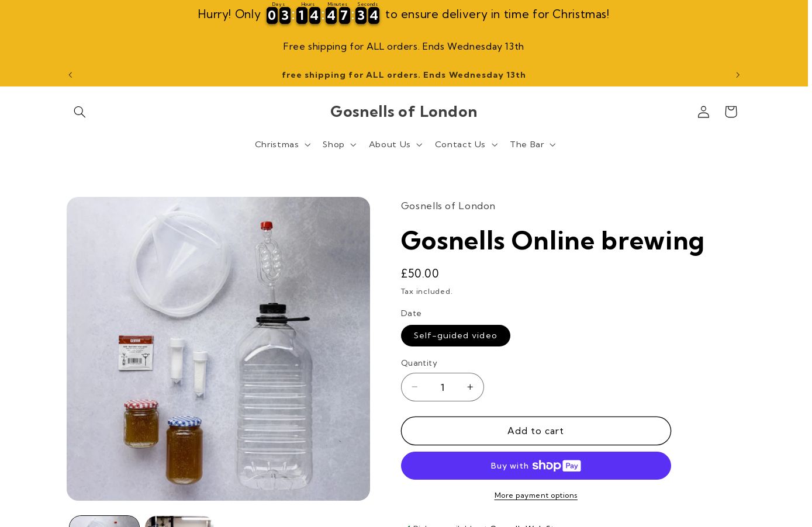Viewport: 812px width, 527px height.
Task: Select the Self-guided video date option
Action: [x=455, y=335]
